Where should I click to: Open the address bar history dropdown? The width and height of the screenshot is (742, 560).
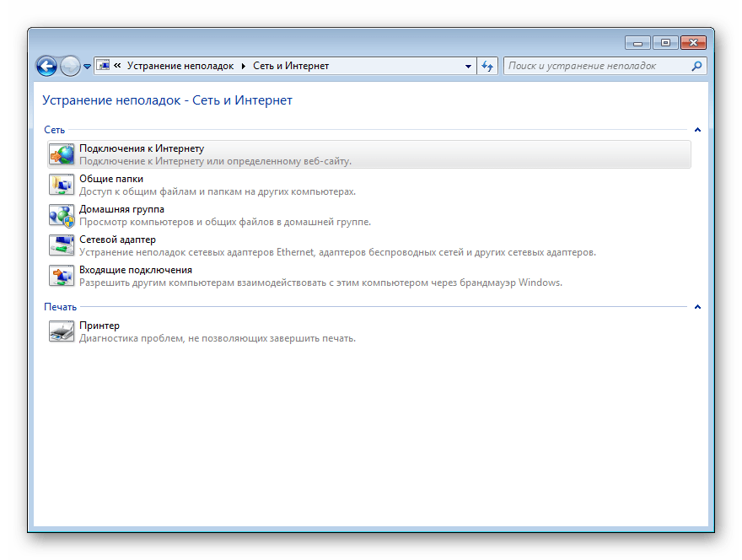pos(469,66)
